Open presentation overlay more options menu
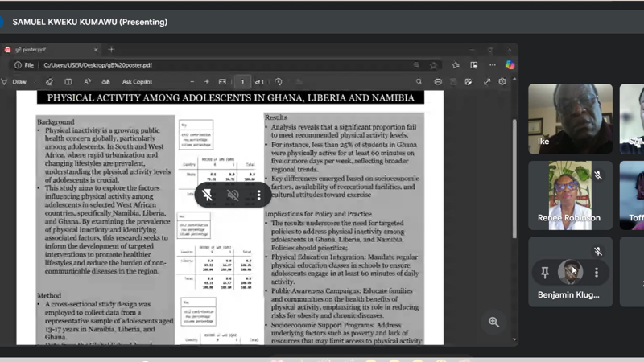 [x=258, y=195]
